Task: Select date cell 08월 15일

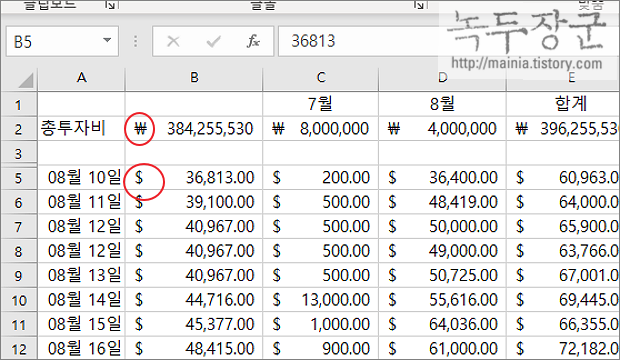Action: [81, 324]
